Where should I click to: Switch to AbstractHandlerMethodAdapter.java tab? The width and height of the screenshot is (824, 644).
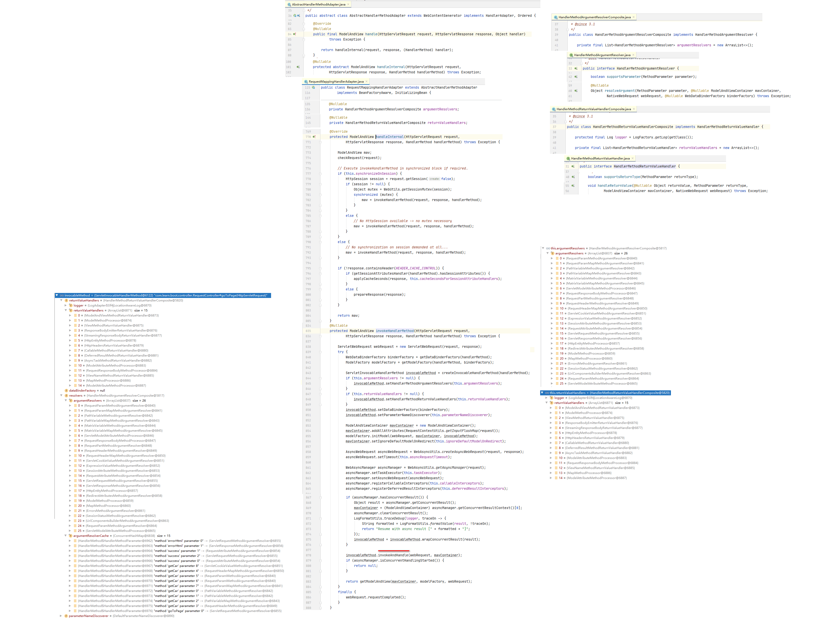pos(318,5)
